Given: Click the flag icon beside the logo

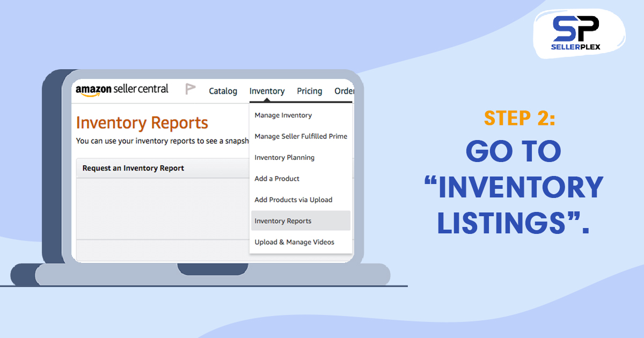Looking at the screenshot, I should (190, 89).
